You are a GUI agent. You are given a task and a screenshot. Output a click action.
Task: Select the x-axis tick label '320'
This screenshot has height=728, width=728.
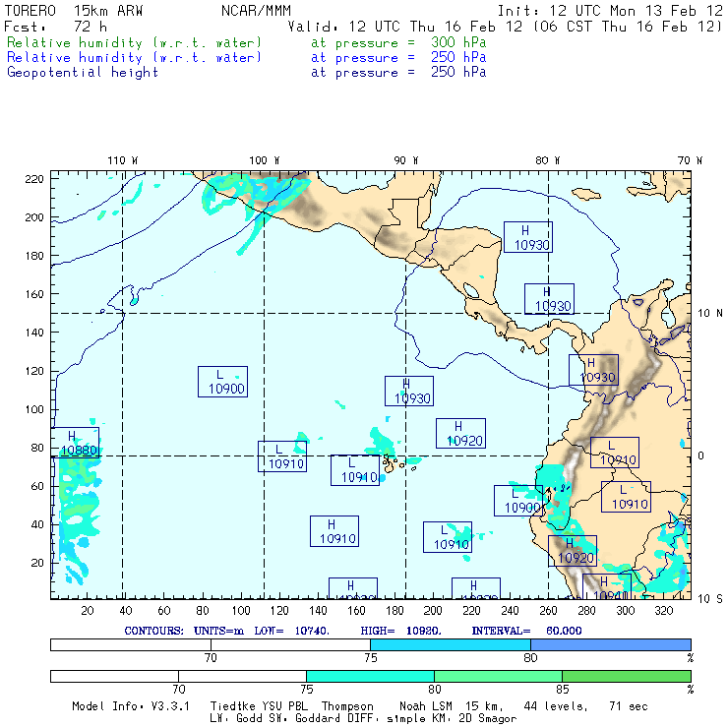click(664, 611)
